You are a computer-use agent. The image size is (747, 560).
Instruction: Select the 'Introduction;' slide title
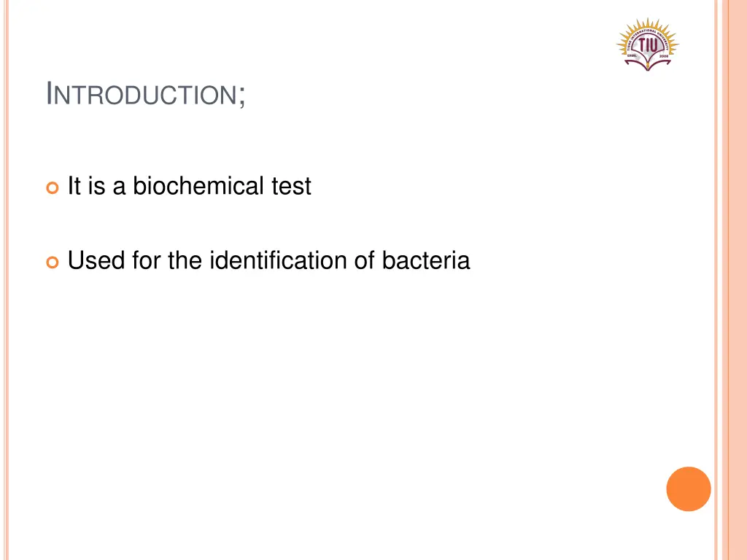click(146, 94)
